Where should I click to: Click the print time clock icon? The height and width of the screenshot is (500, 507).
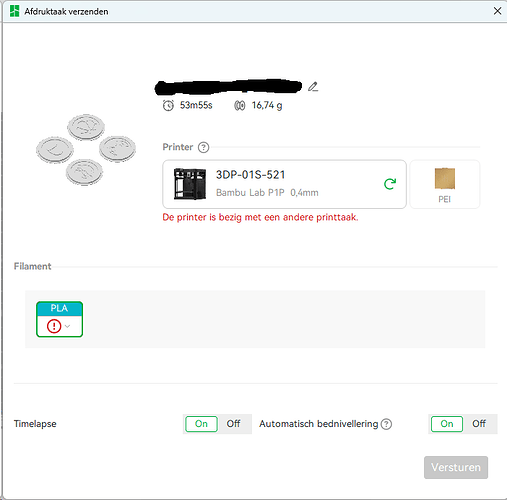tap(168, 106)
